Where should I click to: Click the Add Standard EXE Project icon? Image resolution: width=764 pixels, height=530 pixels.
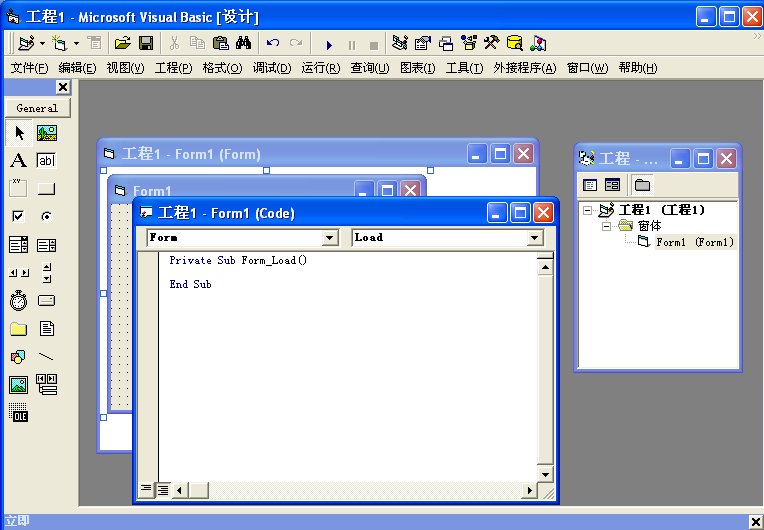(26, 43)
